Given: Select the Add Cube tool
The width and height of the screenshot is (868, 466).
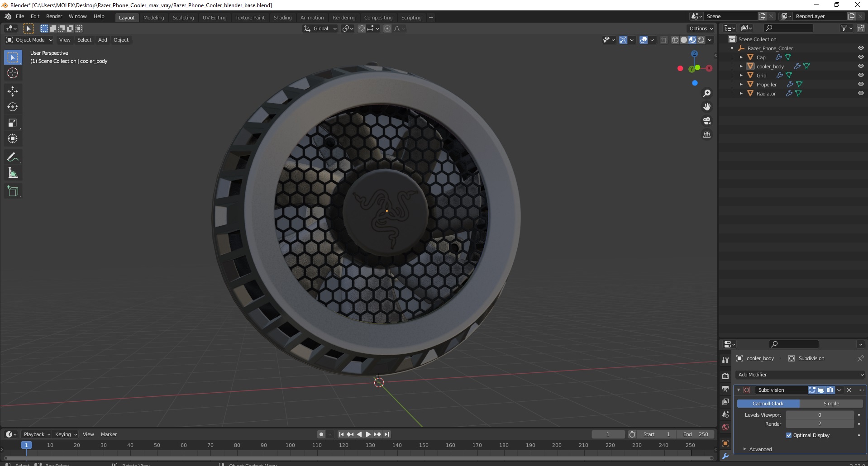Looking at the screenshot, I should click(13, 191).
